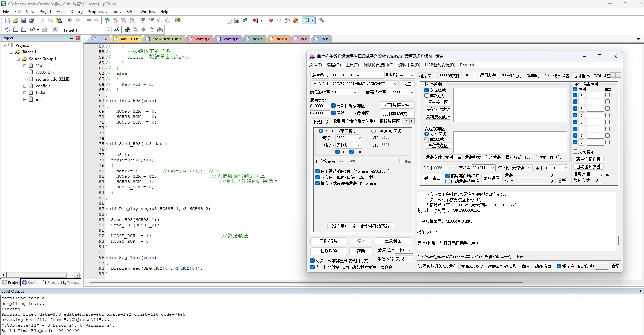
Task: Save all files toolbar icon
Action: tap(32, 20)
